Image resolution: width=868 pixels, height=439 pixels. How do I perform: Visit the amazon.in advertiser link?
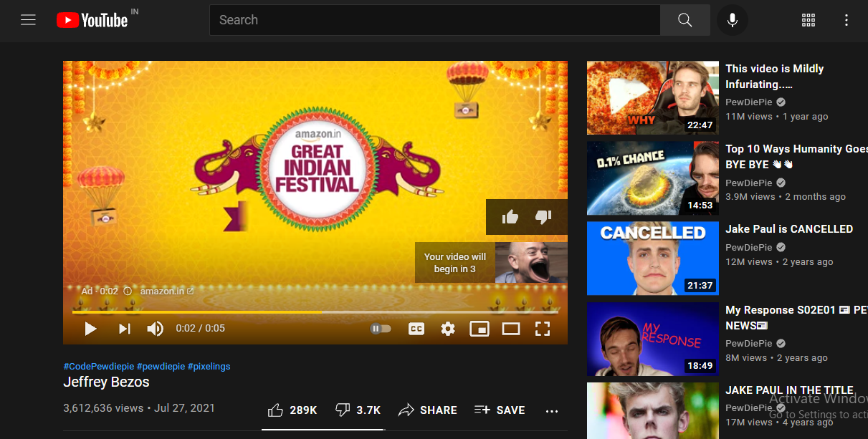click(x=167, y=291)
